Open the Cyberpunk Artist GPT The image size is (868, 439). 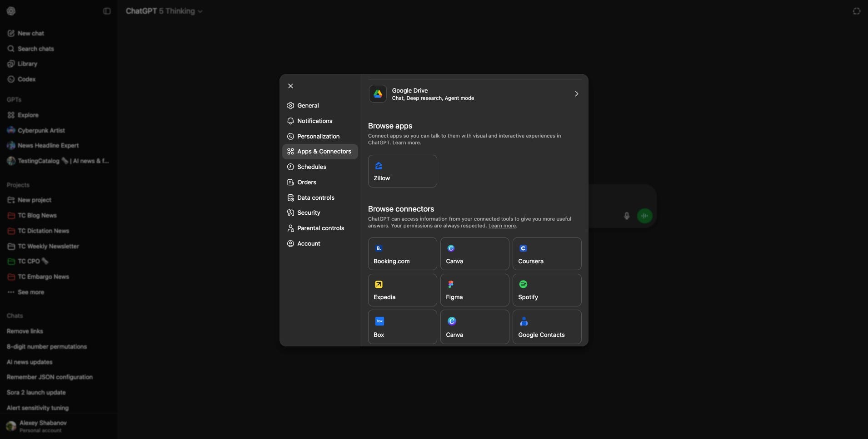coord(58,130)
